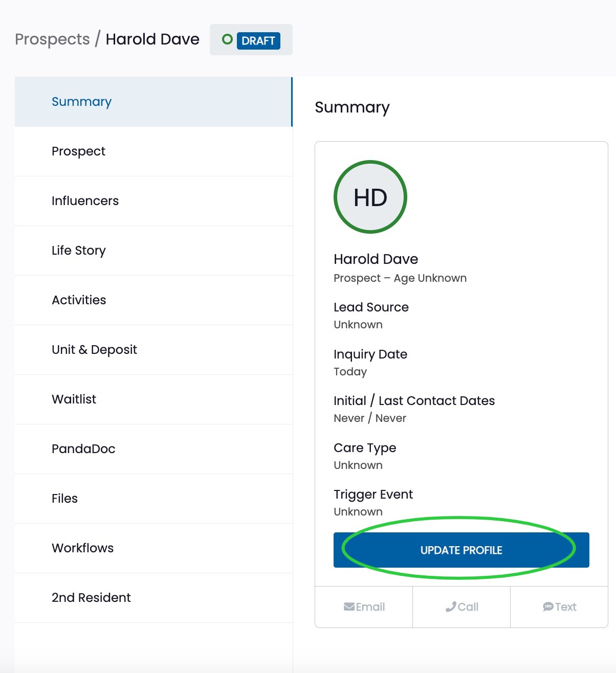Screen dimensions: 616x673
Task: Click the SMS bubble icon beside Text
Action: click(548, 607)
